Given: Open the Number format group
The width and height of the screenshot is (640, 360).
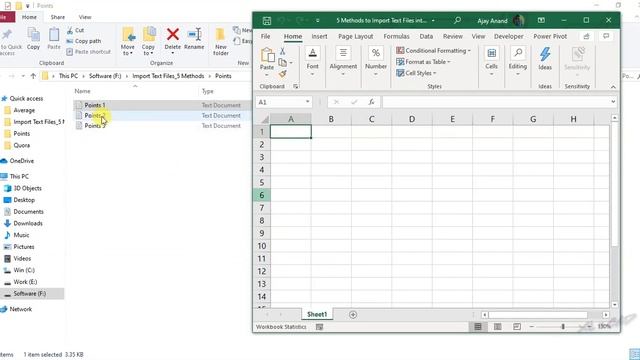Looking at the screenshot, I should click(x=376, y=61).
